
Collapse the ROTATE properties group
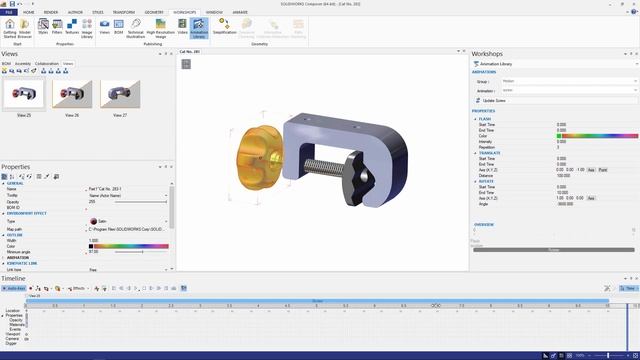tap(476, 181)
